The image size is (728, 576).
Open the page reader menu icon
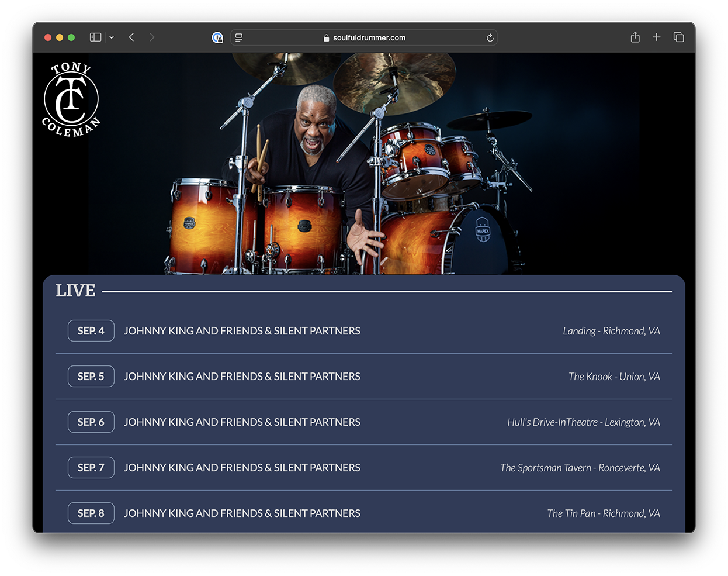coord(239,37)
